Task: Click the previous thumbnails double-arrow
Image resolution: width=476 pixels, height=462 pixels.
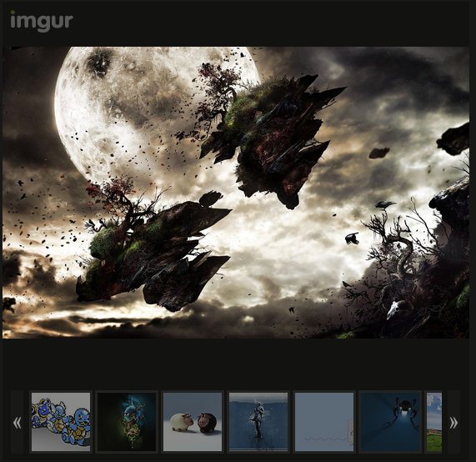Action: click(18, 423)
